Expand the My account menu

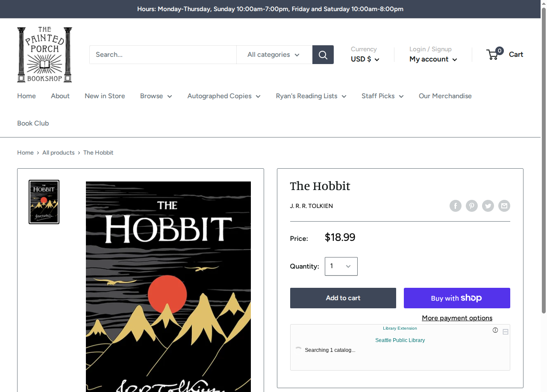(433, 59)
